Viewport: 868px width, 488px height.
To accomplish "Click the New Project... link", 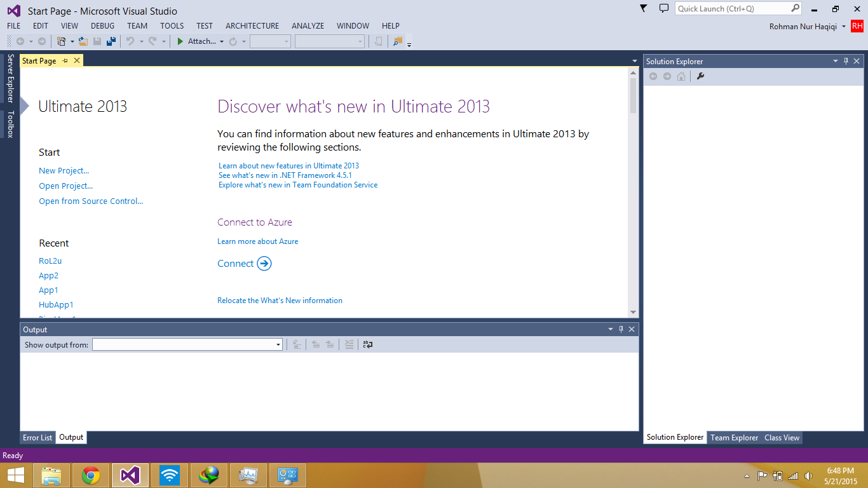I will [x=64, y=170].
